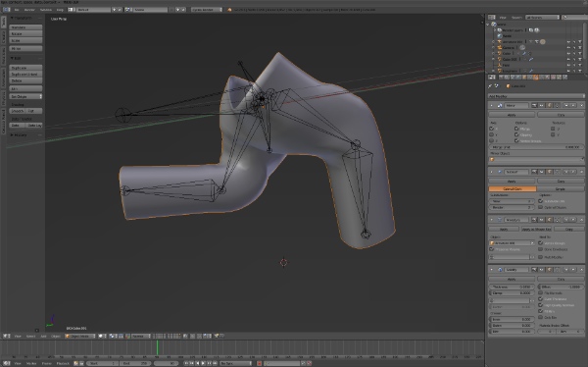Collapse the Subsurf modifier panel
Image resolution: width=588 pixels, height=367 pixels.
(x=492, y=172)
